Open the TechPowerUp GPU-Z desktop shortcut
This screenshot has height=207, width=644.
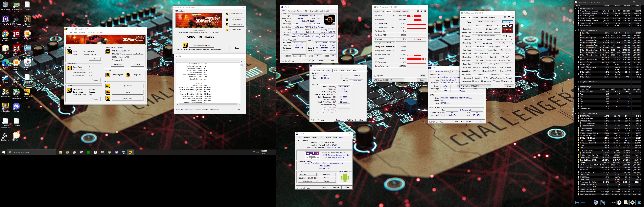tap(16, 7)
